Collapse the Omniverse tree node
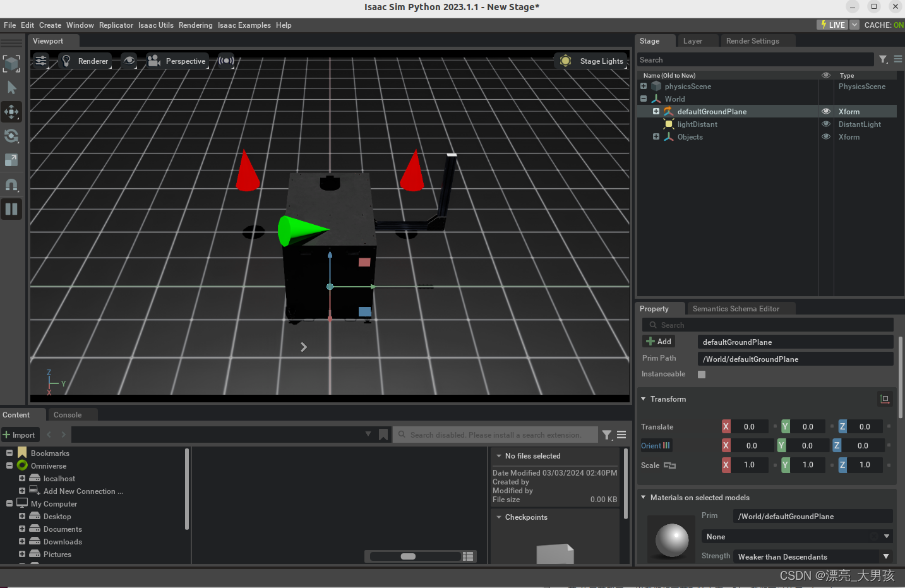This screenshot has width=905, height=588. [x=9, y=465]
